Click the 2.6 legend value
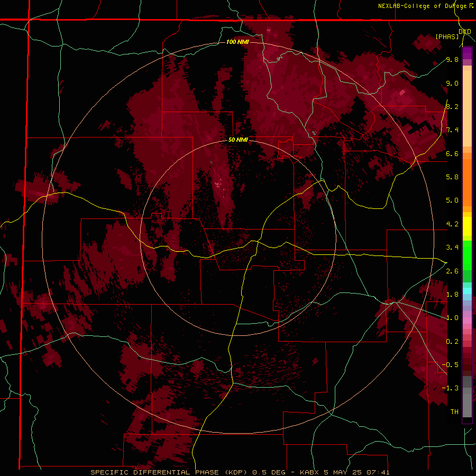The width and height of the screenshot is (476, 476). pyautogui.click(x=452, y=271)
